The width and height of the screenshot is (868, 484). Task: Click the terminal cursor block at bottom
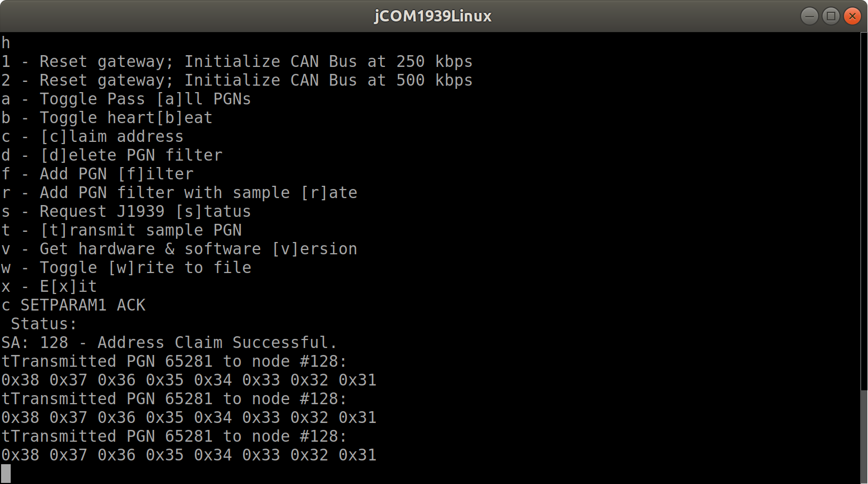point(6,473)
